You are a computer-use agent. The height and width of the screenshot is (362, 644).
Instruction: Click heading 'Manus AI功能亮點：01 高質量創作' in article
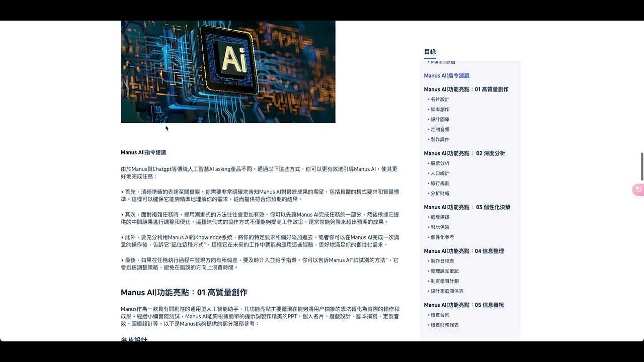(x=184, y=293)
